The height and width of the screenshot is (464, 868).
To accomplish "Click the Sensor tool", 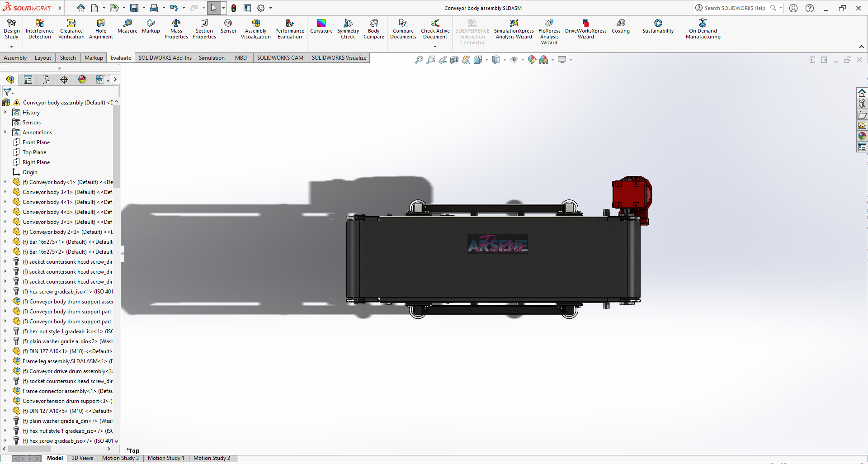I will click(x=228, y=26).
